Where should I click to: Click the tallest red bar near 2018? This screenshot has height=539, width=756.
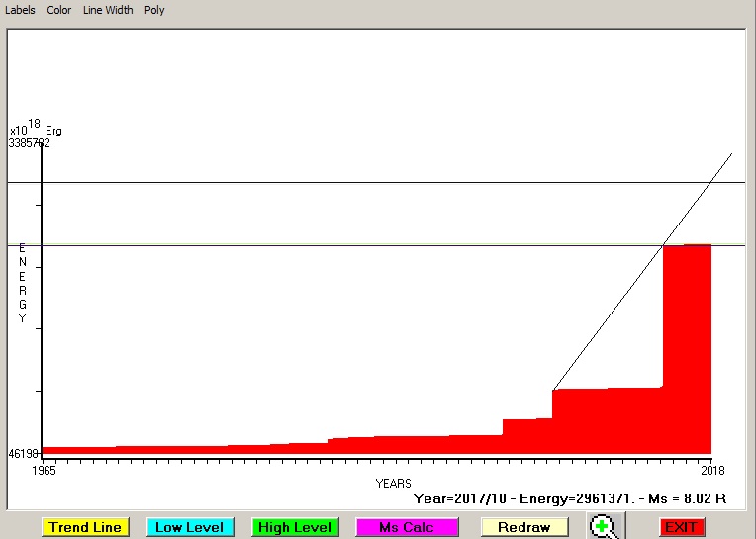coord(687,346)
